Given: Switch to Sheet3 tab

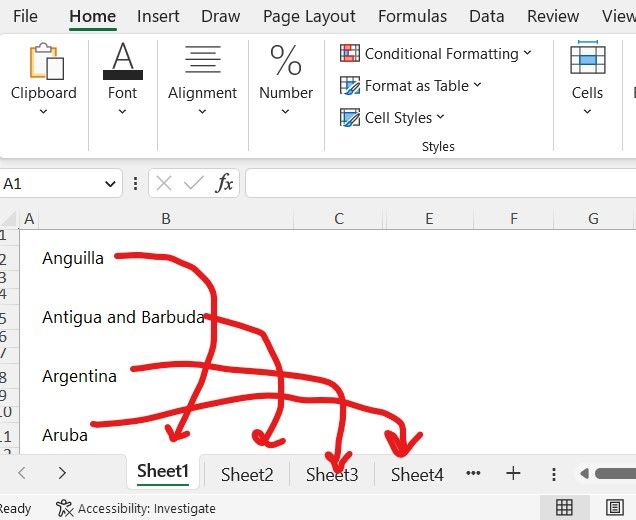Looking at the screenshot, I should [332, 475].
